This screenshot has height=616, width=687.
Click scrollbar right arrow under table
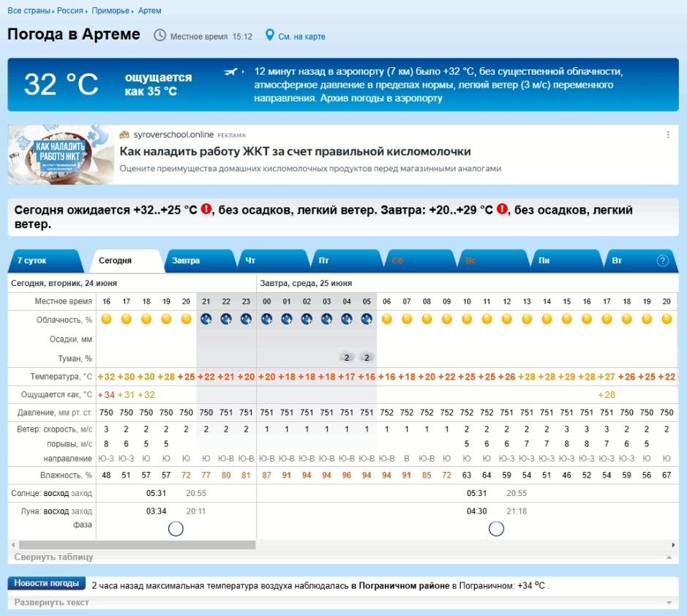pyautogui.click(x=673, y=545)
